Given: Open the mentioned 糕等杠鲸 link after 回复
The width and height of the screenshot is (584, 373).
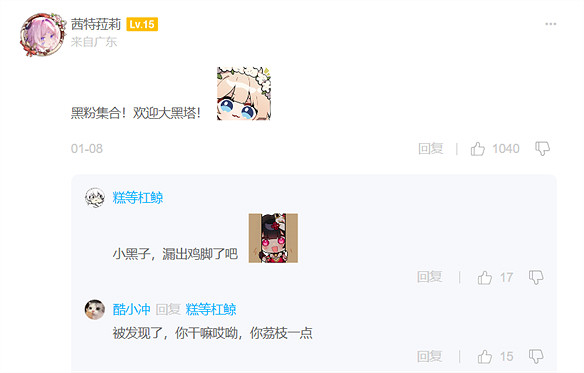Looking at the screenshot, I should click(x=211, y=309).
